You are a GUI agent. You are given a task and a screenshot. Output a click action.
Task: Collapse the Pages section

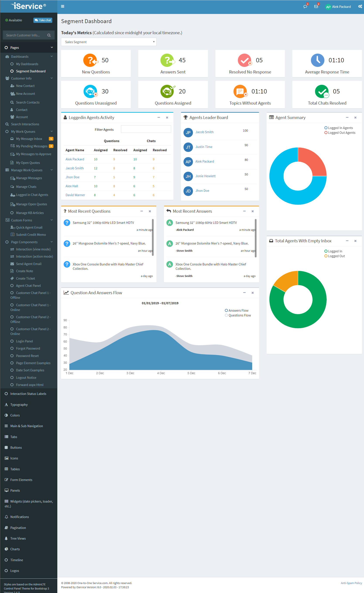point(29,48)
